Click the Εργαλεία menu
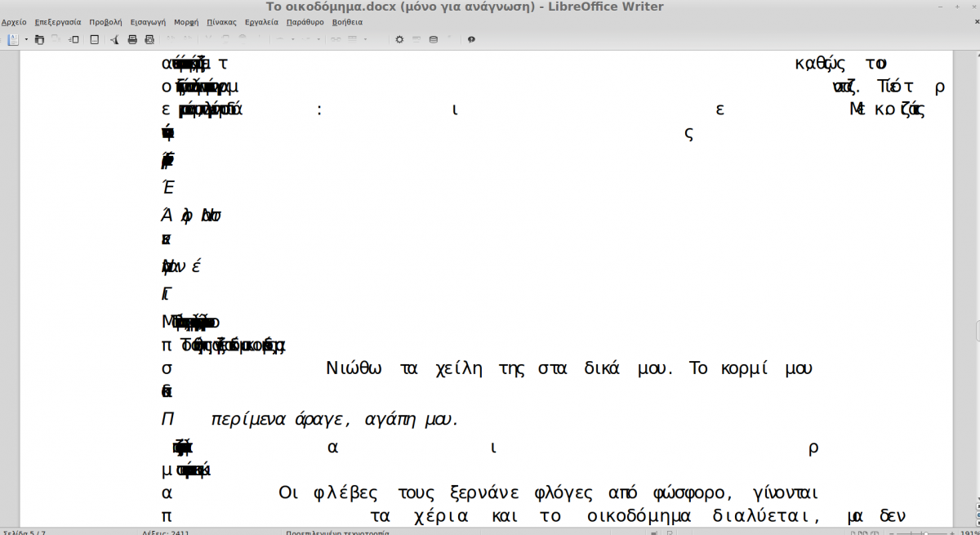 click(262, 22)
